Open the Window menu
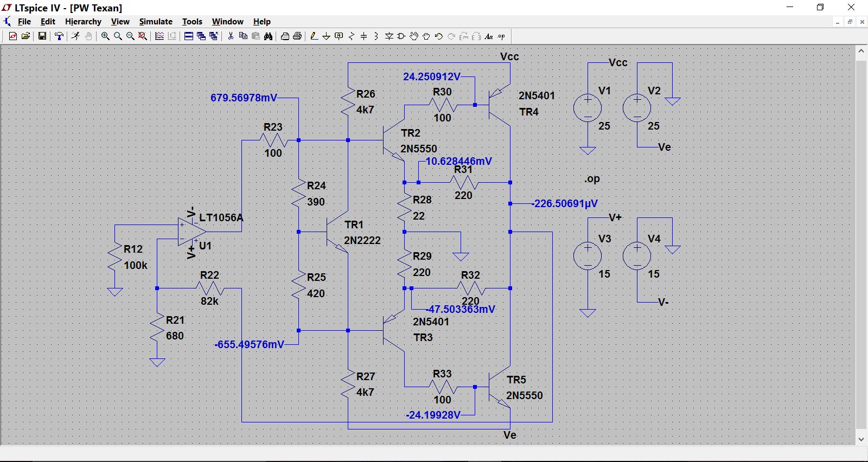This screenshot has width=868, height=462. tap(227, 22)
